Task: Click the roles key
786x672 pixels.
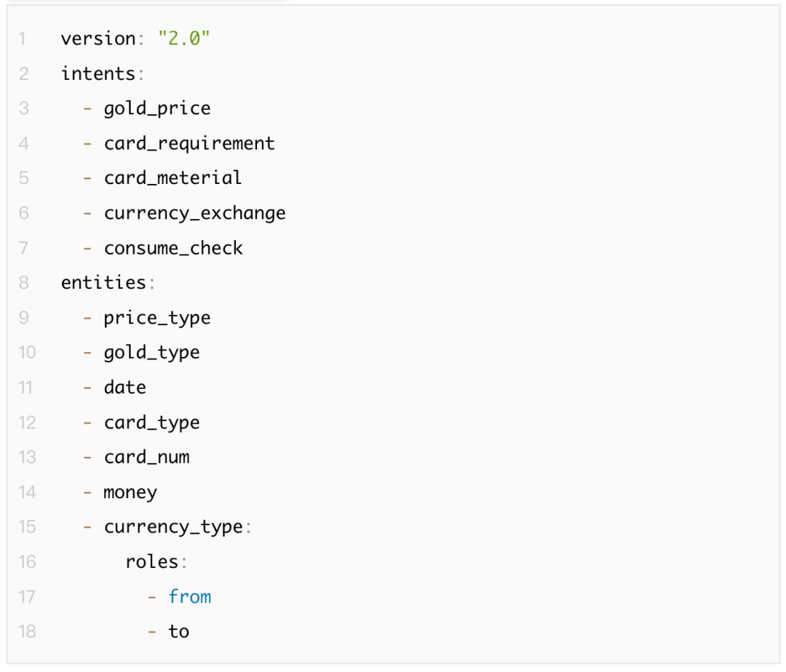Action: [151, 561]
